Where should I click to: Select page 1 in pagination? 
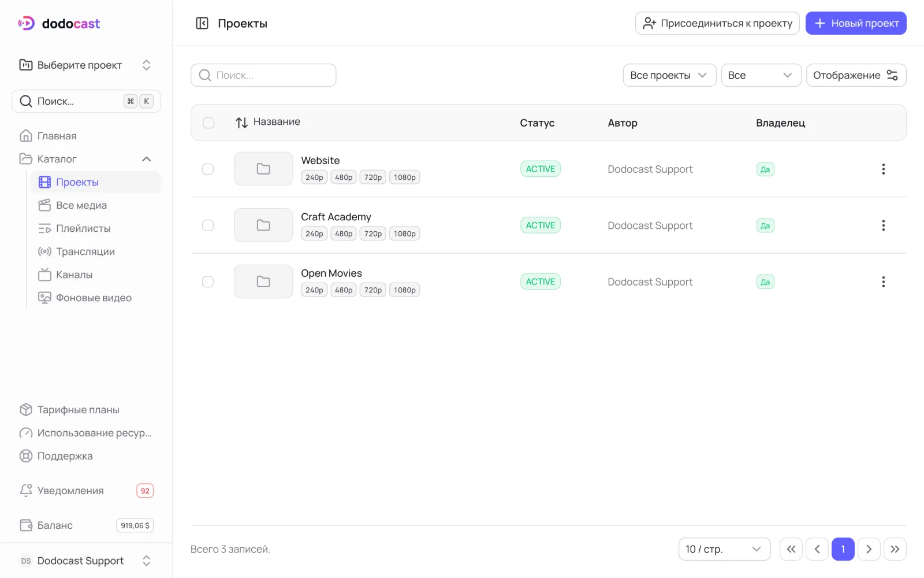tap(843, 549)
